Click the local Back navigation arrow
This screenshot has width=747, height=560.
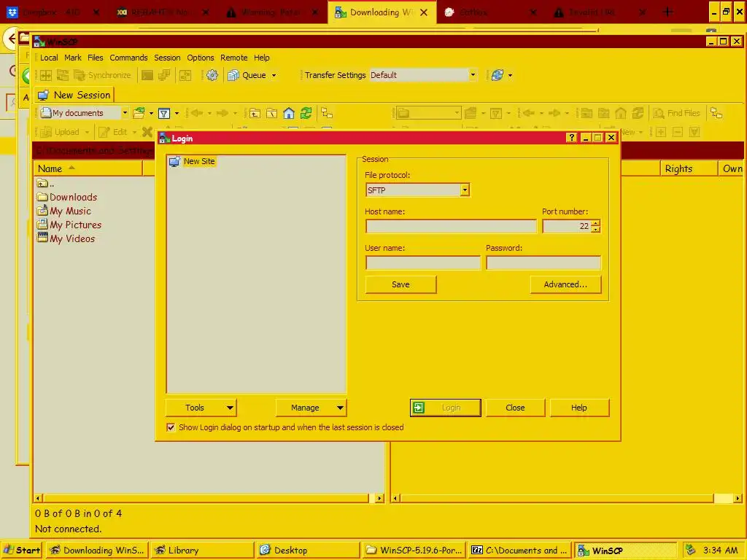point(197,113)
